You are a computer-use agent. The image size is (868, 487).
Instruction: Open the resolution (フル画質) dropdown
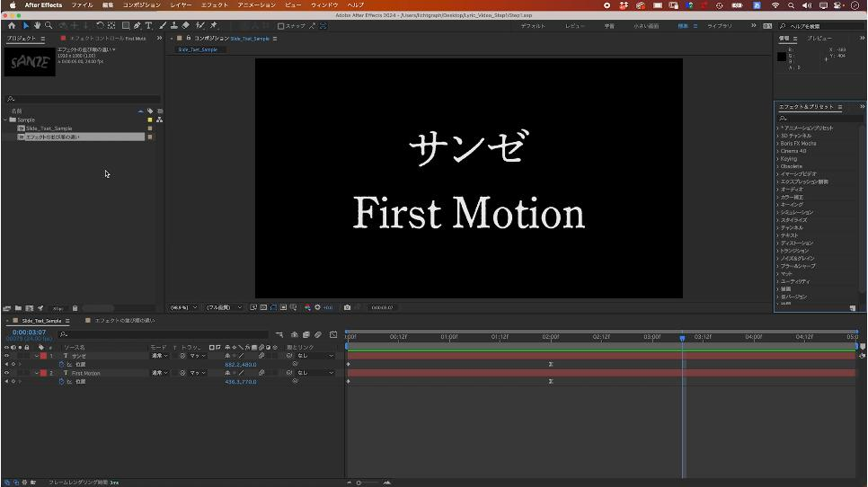pyautogui.click(x=224, y=307)
